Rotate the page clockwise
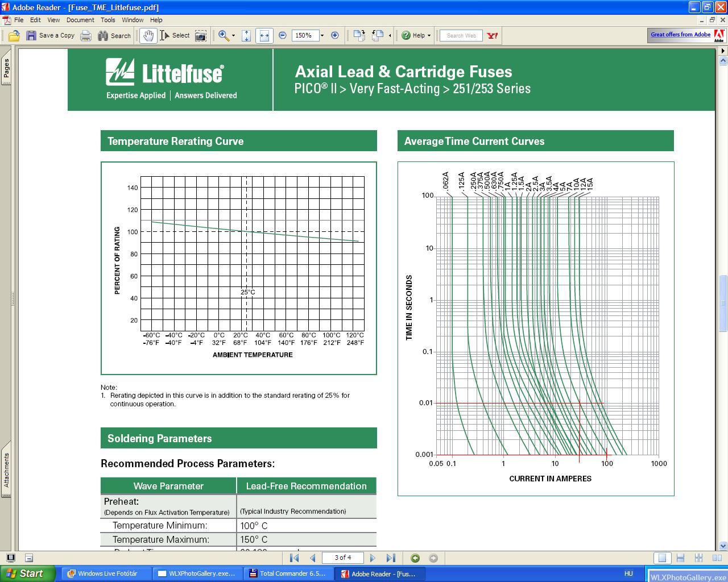 (x=359, y=36)
